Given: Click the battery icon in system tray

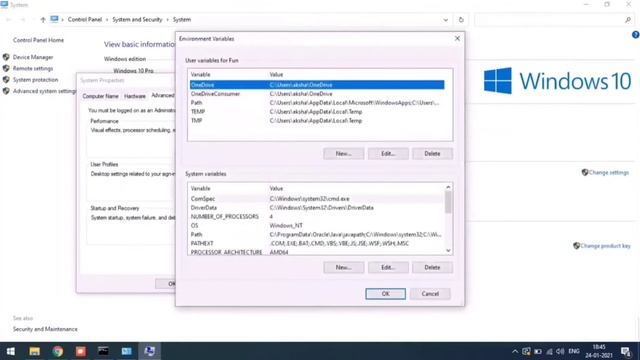Looking at the screenshot, I should coord(538,351).
